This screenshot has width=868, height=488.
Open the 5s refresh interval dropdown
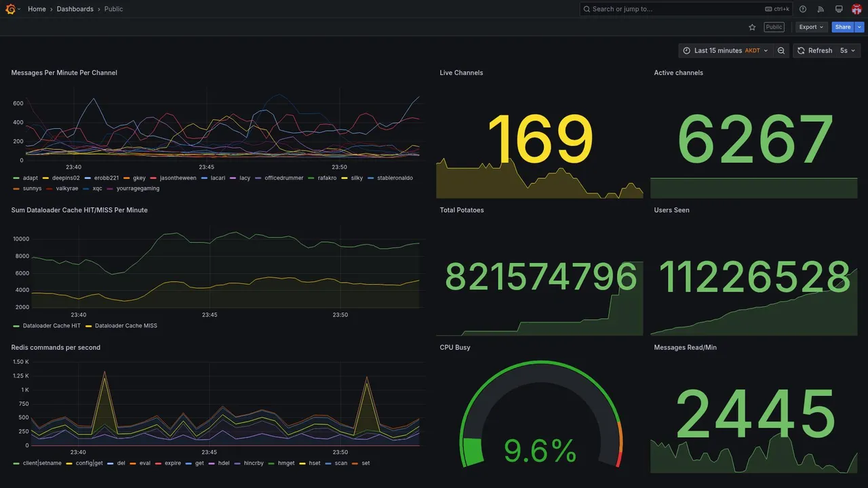point(848,51)
